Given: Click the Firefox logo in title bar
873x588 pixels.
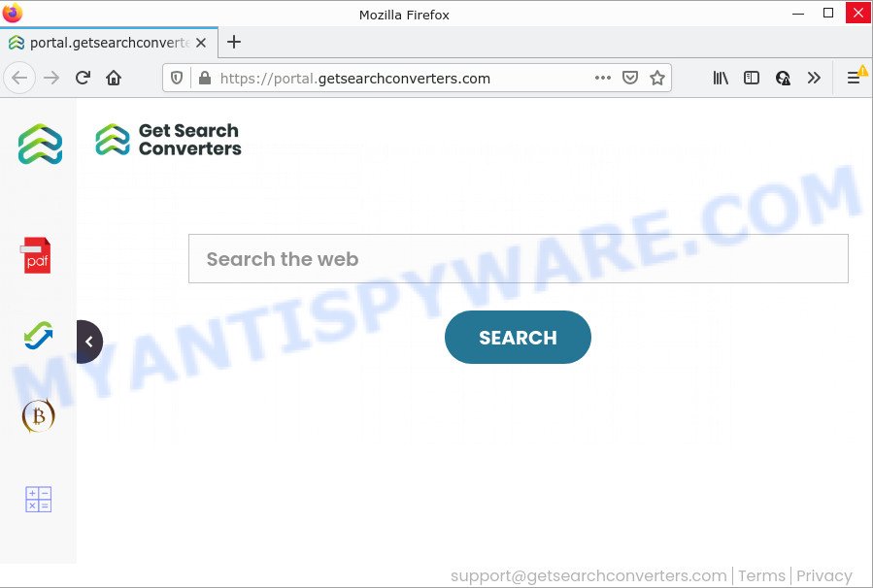Looking at the screenshot, I should [x=13, y=13].
